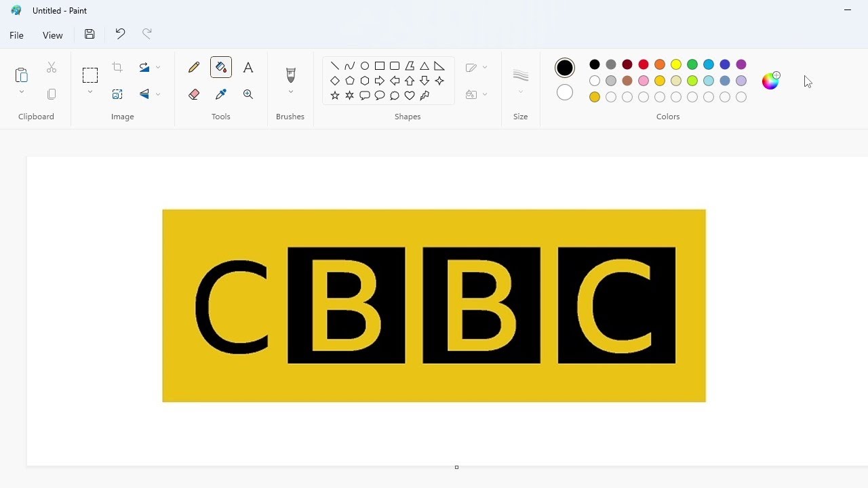
Task: Select the Line shape
Action: (x=335, y=66)
